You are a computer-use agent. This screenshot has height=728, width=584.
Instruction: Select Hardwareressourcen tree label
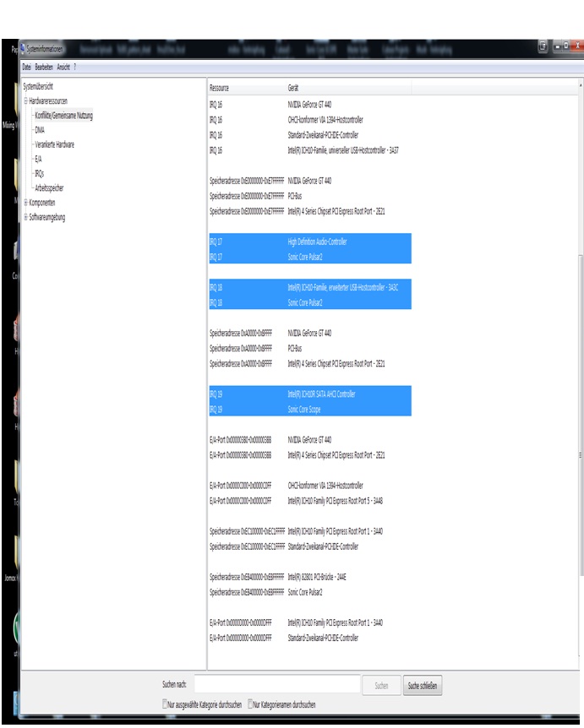(x=48, y=101)
